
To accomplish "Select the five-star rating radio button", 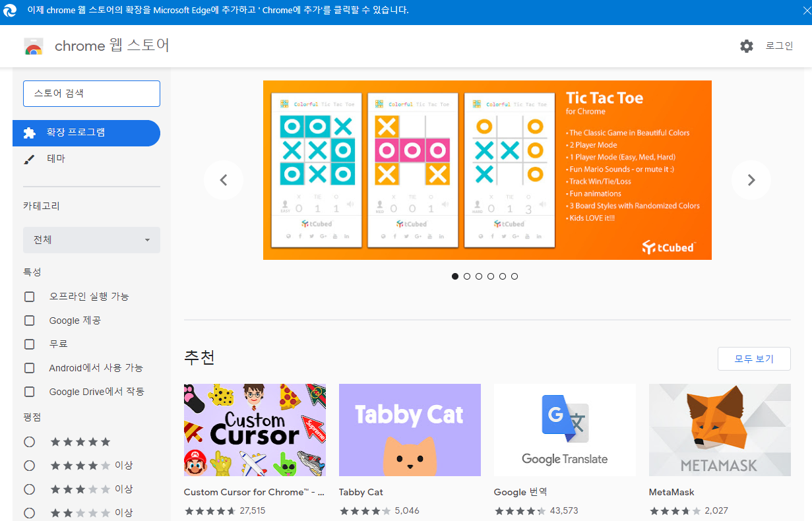I will click(29, 442).
